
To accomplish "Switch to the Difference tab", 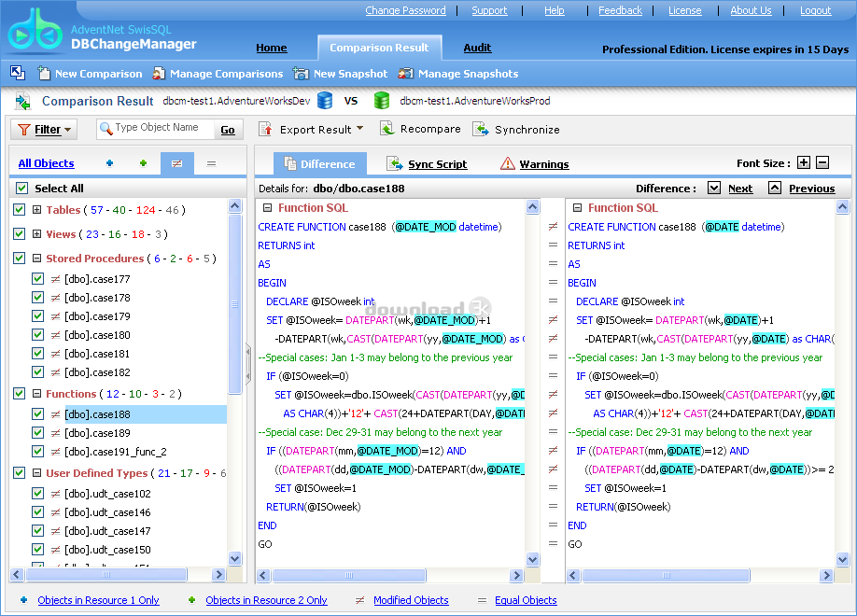I will [319, 164].
